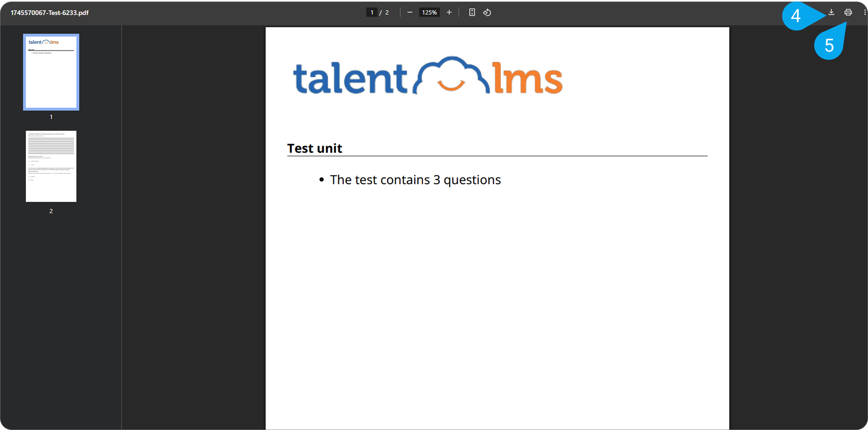Rotate the document counterclockwise
This screenshot has width=868, height=430.
pyautogui.click(x=487, y=12)
